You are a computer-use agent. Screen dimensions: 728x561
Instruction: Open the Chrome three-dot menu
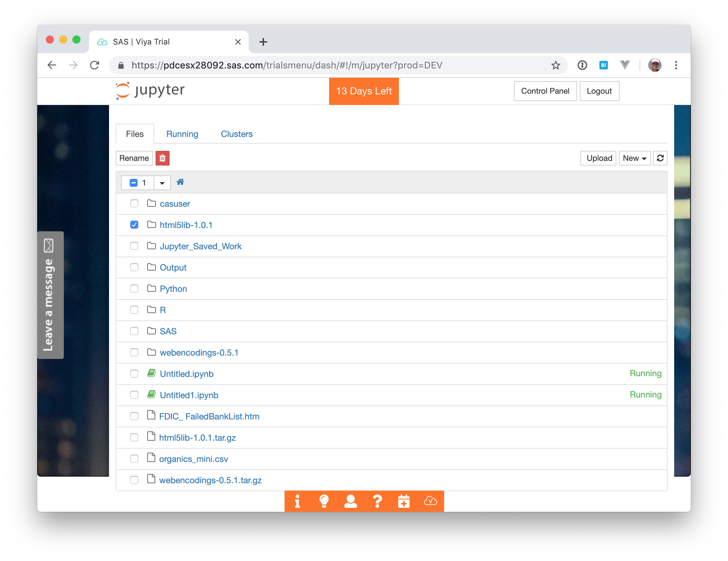pos(676,65)
